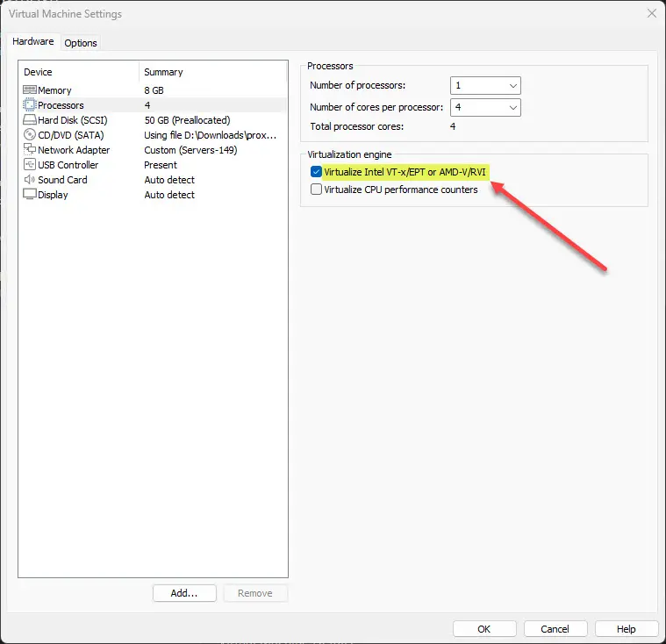Click 'Custom (Servers-149)' summary text
666x644 pixels.
[x=190, y=150]
